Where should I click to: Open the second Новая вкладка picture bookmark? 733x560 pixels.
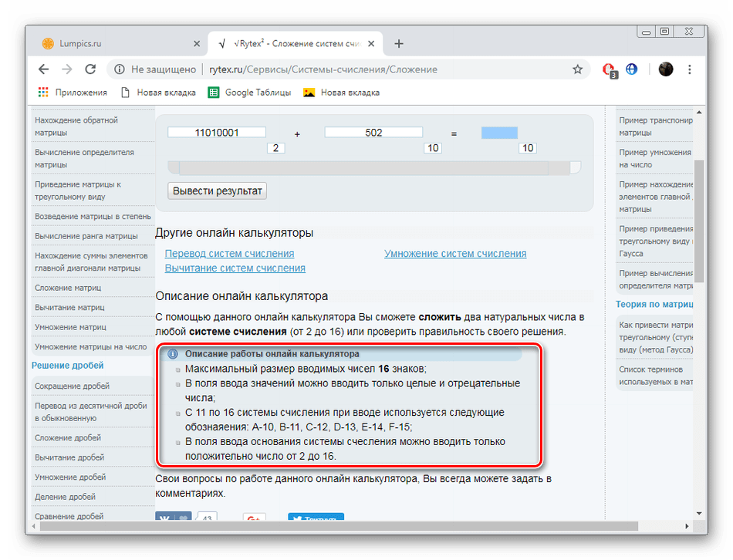click(x=341, y=93)
